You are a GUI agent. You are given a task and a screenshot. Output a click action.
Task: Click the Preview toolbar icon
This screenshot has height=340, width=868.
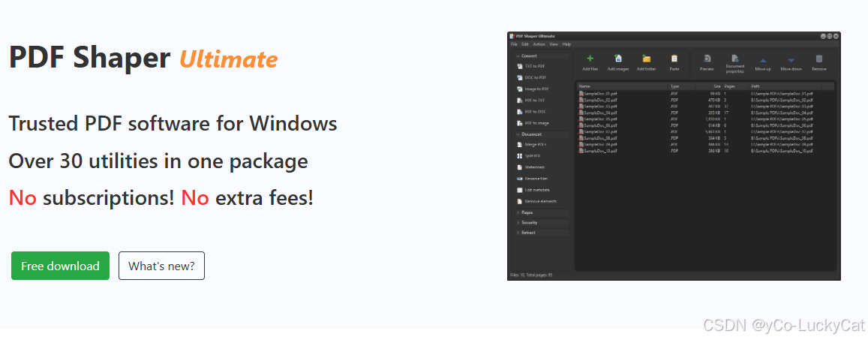click(707, 59)
